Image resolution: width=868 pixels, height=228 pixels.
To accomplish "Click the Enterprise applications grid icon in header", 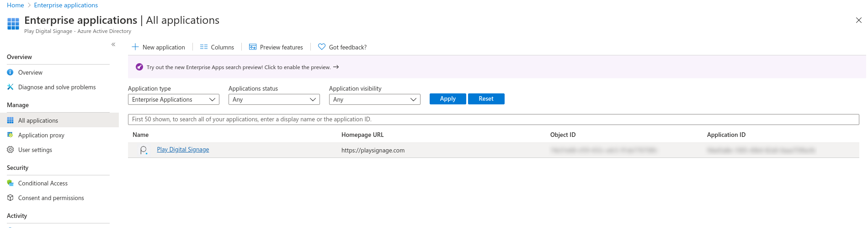I will tap(13, 23).
